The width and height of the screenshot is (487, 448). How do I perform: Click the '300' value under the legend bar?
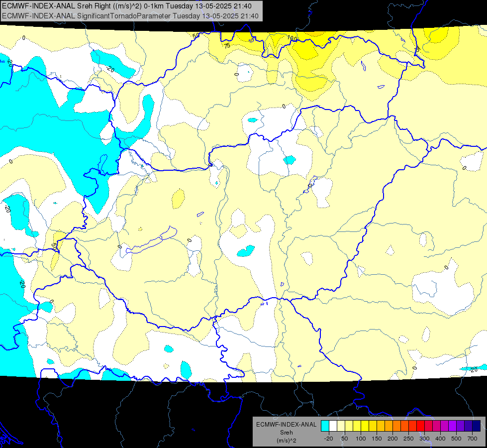click(424, 439)
